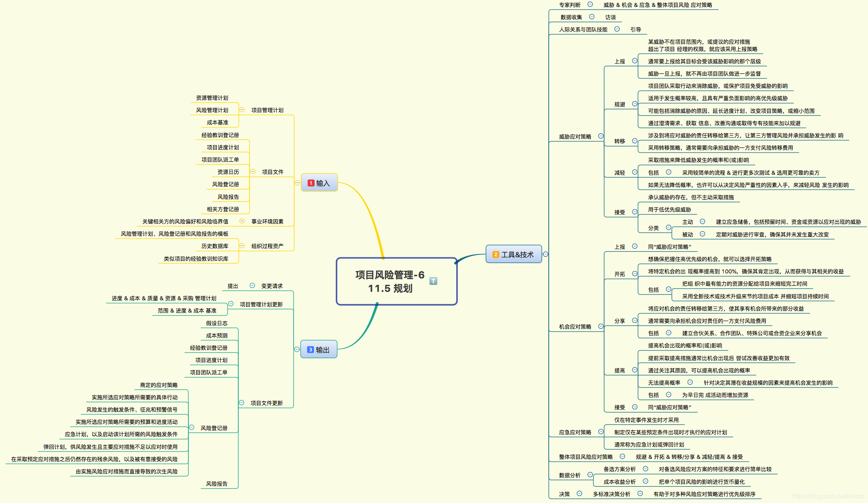Collapse the 输入 branch
Image resolution: width=868 pixels, height=503 pixels.
[x=297, y=183]
